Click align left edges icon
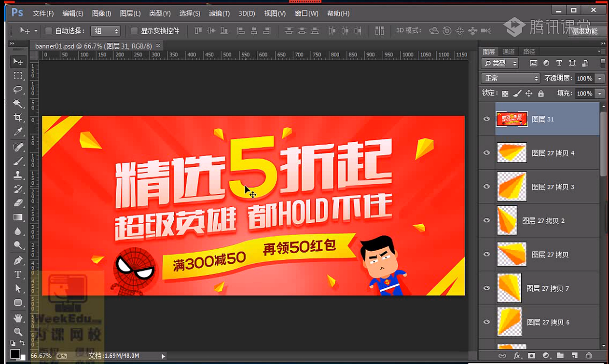This screenshot has width=609, height=364. coord(241,31)
